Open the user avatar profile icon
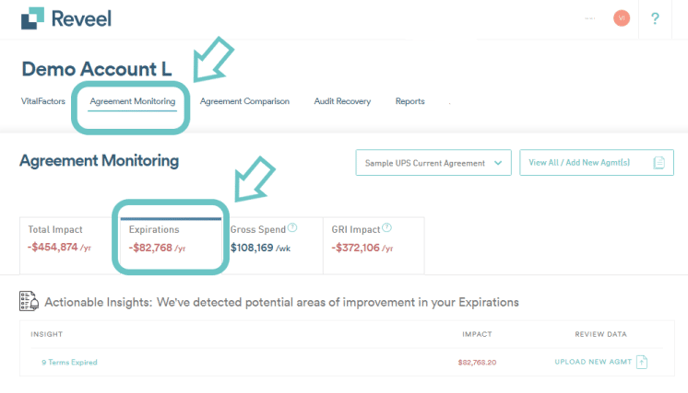The height and width of the screenshot is (393, 688). pyautogui.click(x=621, y=18)
